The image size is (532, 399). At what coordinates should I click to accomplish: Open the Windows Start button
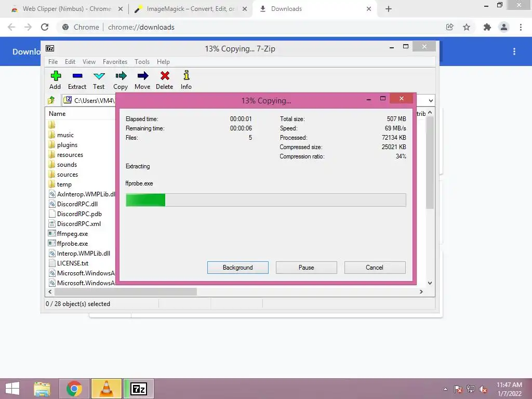[12, 389]
